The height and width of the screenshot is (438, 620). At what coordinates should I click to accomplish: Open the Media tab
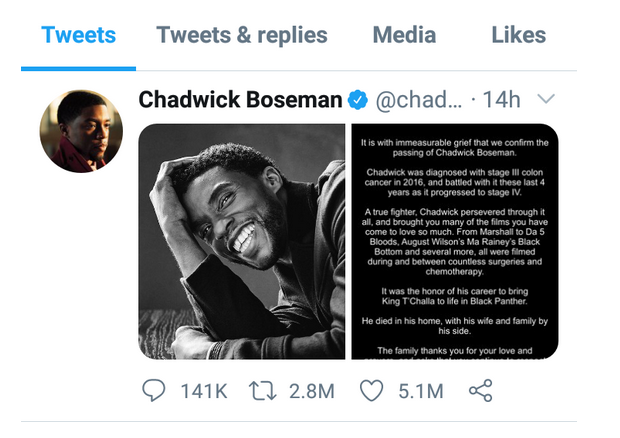(x=404, y=35)
